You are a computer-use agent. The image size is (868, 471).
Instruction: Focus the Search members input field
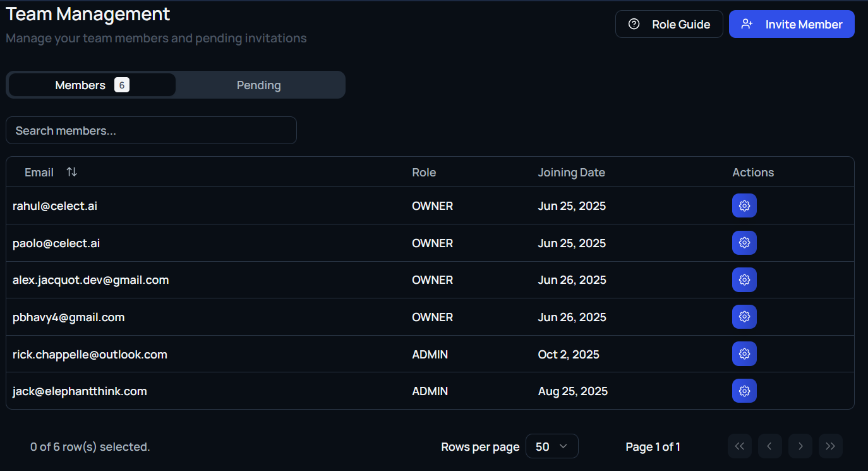151,131
